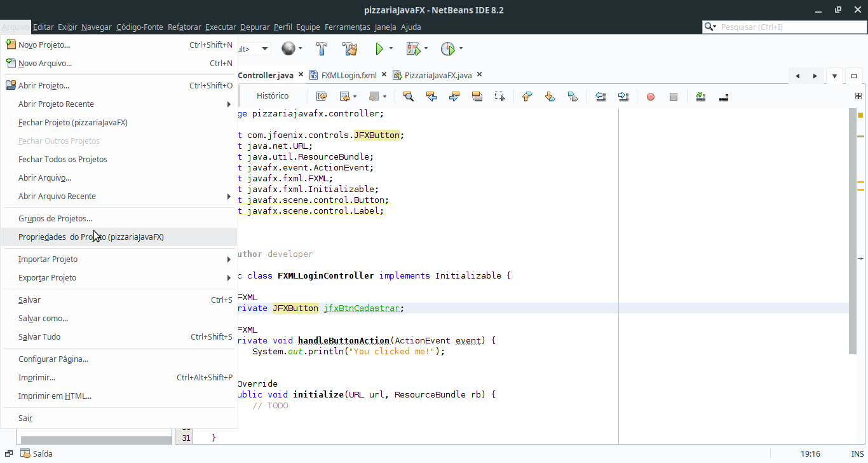Click the Build Project hammer icon
The height and width of the screenshot is (463, 868).
point(322,49)
